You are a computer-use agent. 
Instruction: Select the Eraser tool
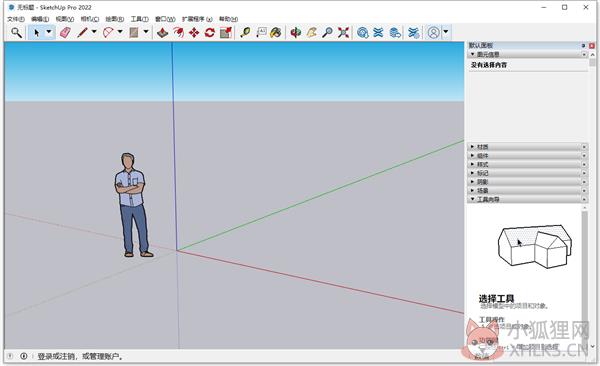[65, 33]
